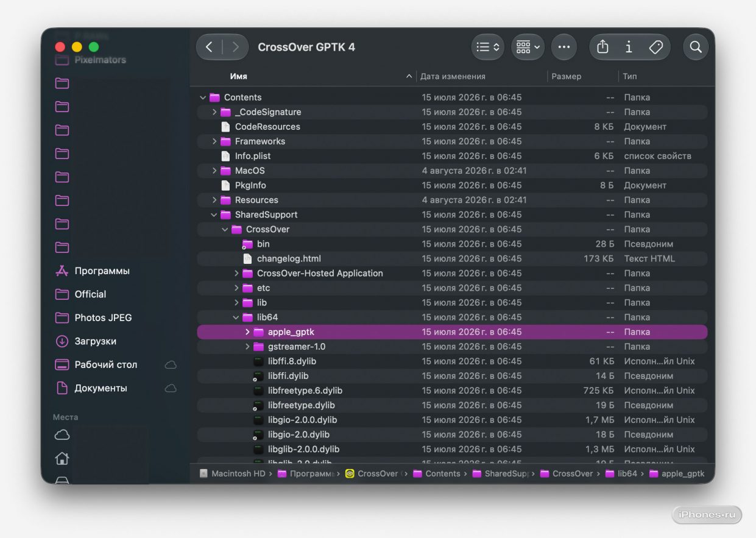
Task: Click Программы in the path bar
Action: pyautogui.click(x=306, y=473)
